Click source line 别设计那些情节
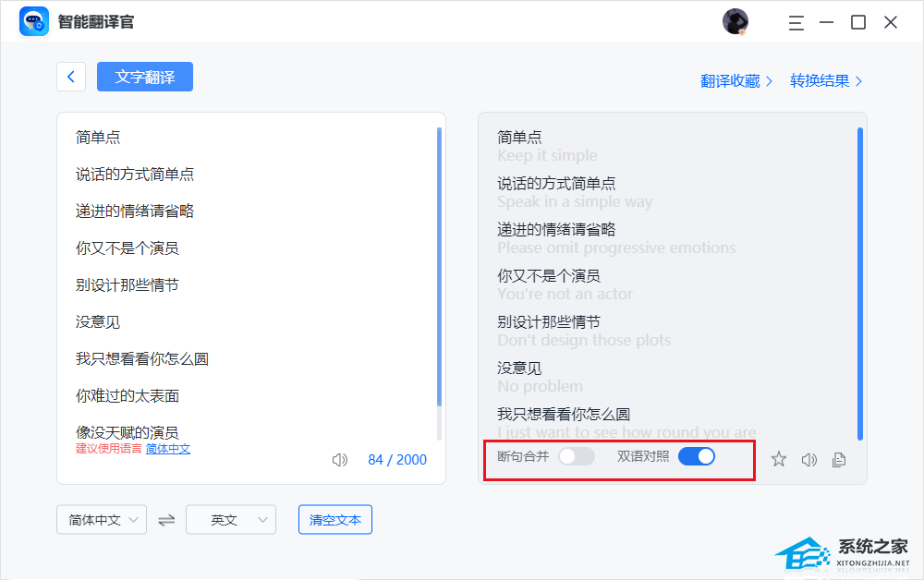 [x=128, y=285]
